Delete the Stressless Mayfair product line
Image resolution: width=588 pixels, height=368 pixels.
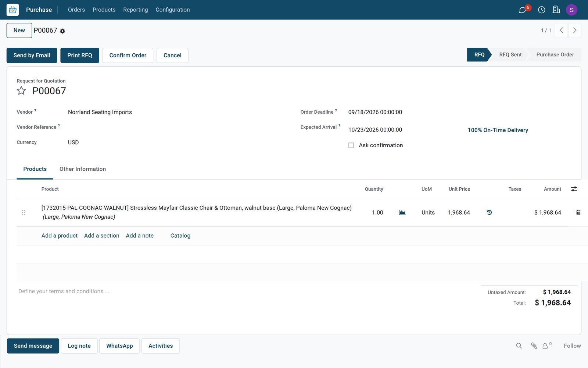tap(578, 212)
